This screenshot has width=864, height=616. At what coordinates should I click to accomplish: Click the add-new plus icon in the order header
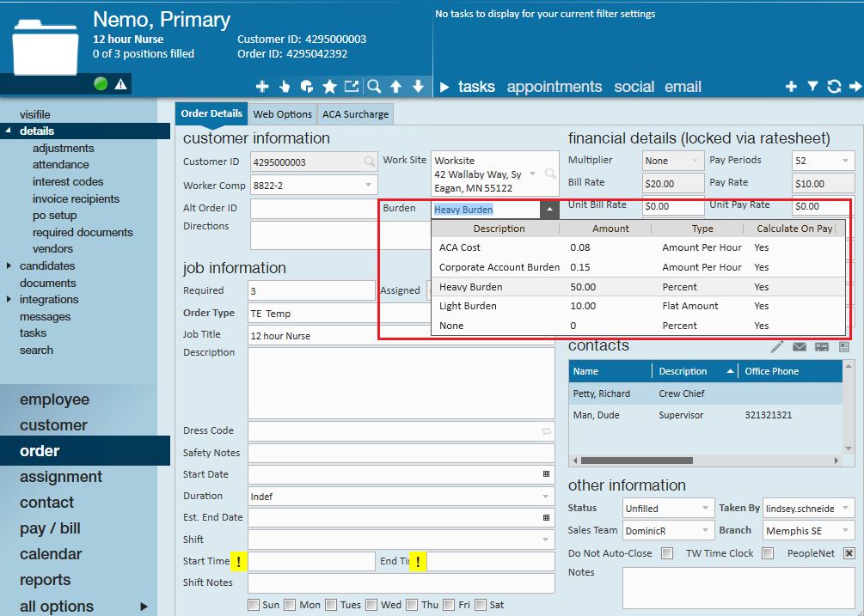tap(262, 87)
